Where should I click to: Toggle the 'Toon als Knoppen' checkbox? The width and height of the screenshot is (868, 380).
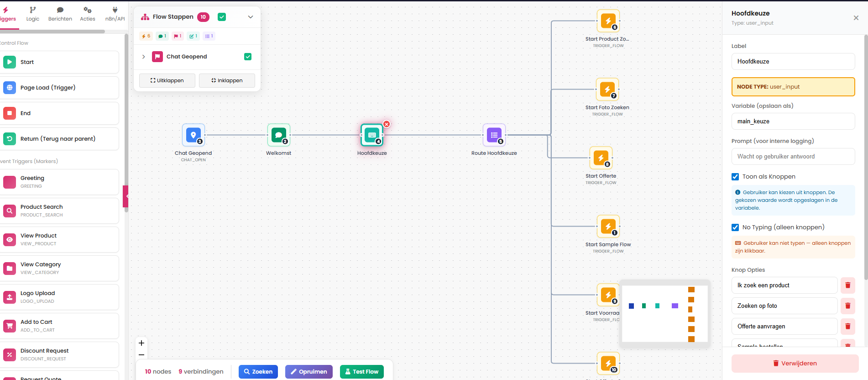click(735, 177)
